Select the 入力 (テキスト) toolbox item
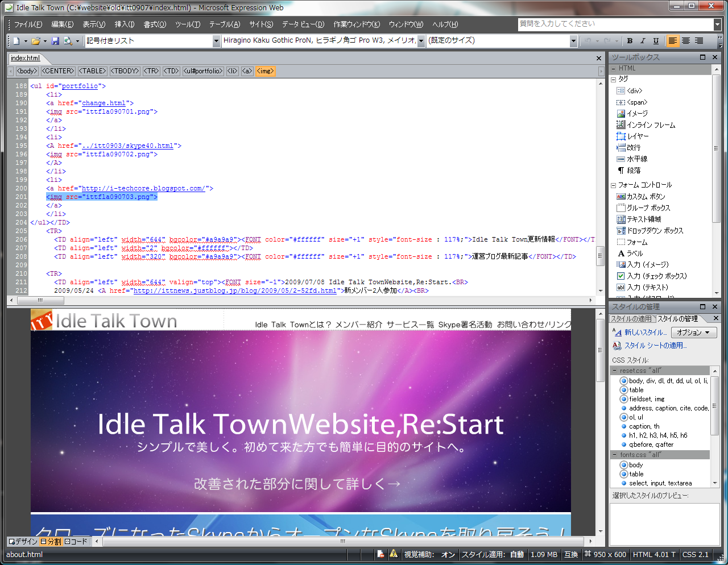728x565 pixels. pyautogui.click(x=643, y=288)
